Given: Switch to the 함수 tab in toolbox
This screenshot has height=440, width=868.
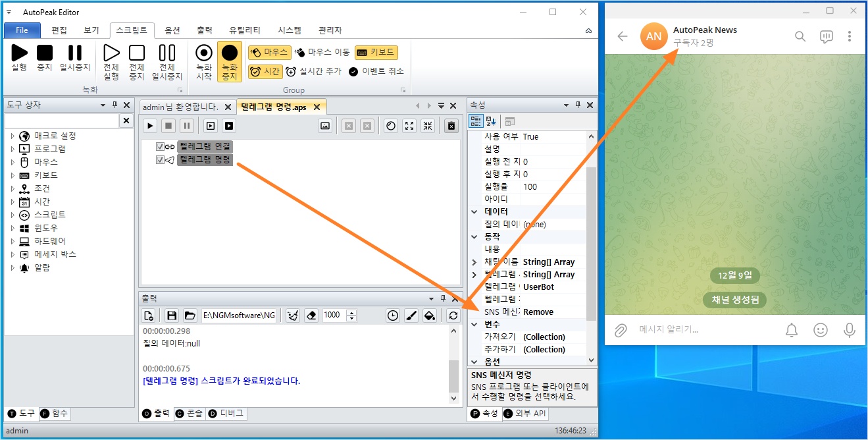Looking at the screenshot, I should point(54,414).
